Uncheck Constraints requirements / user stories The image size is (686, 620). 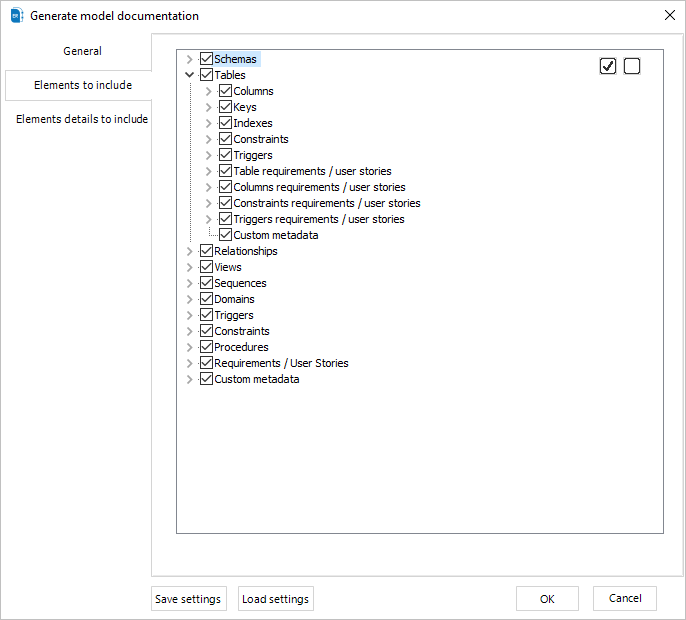point(225,203)
